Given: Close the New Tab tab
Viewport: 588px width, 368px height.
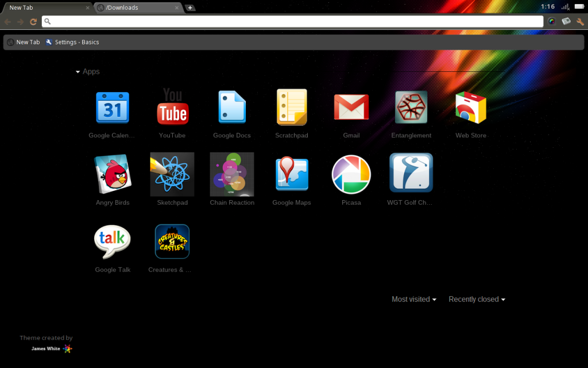Looking at the screenshot, I should click(88, 7).
